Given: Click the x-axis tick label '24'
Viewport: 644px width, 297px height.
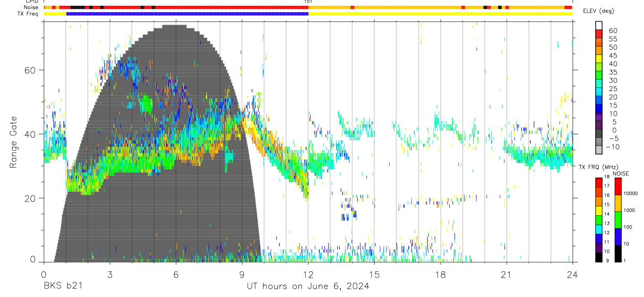Looking at the screenshot, I should tap(572, 274).
